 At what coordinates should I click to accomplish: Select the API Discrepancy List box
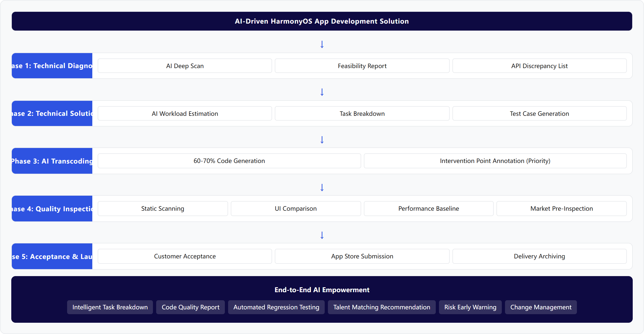[x=539, y=66]
